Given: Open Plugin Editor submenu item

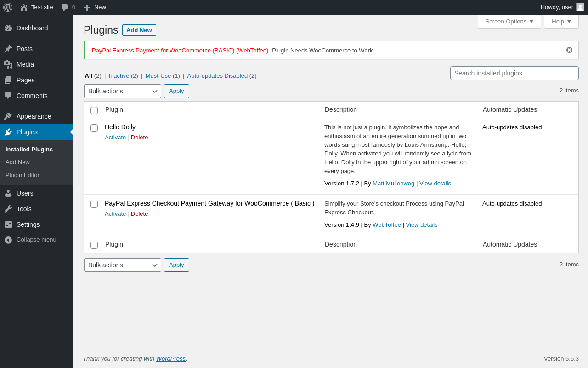Looking at the screenshot, I should 23,175.
